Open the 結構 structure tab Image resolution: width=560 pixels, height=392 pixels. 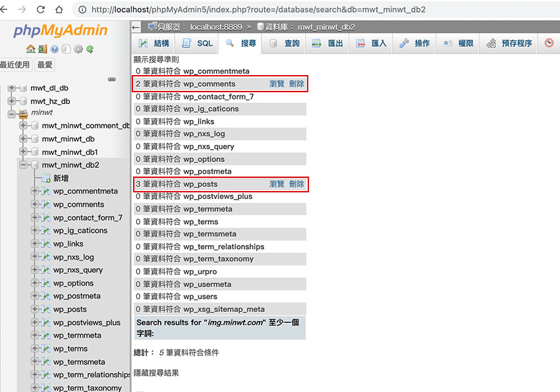tap(154, 43)
